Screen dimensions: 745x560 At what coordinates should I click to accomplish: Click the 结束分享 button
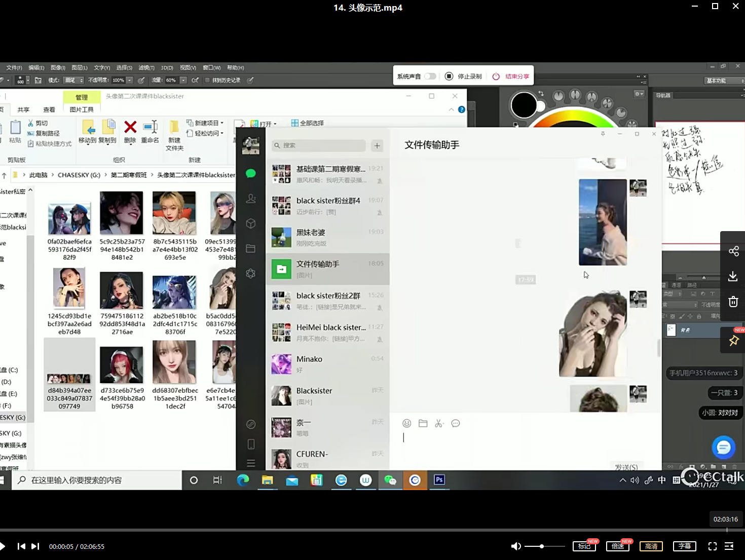[511, 76]
